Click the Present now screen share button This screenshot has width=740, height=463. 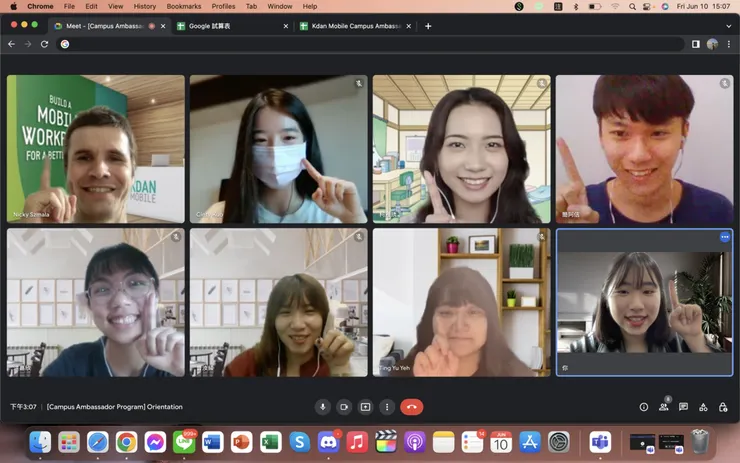[x=365, y=407]
